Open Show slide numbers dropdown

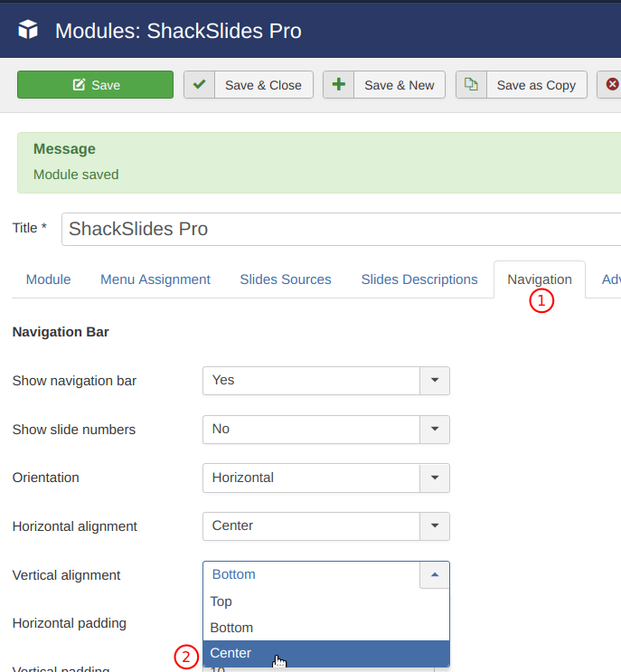click(326, 430)
